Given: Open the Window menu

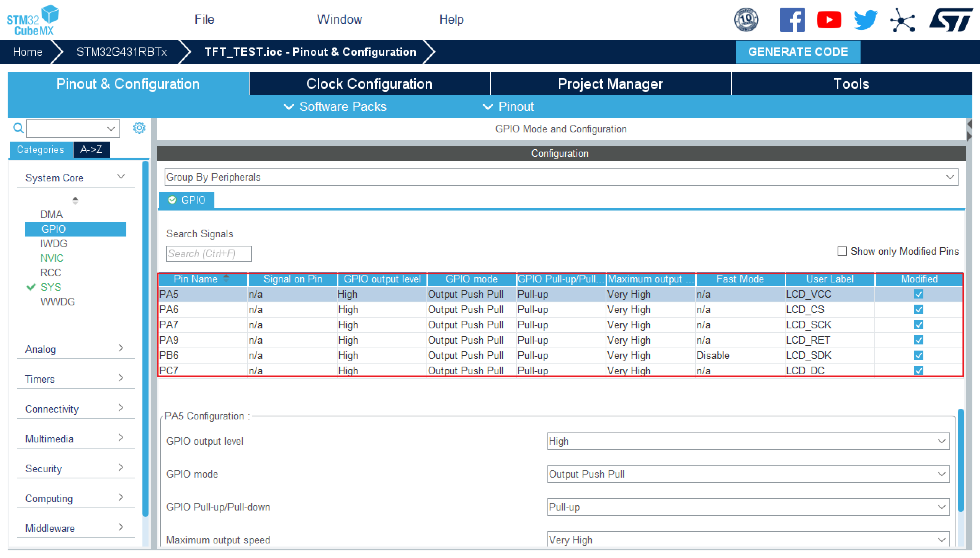Looking at the screenshot, I should (x=339, y=19).
